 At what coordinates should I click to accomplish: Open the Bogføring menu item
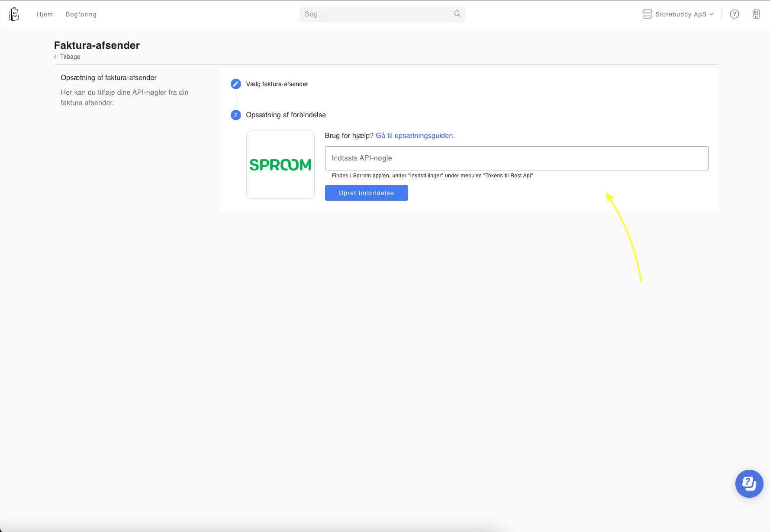click(81, 14)
